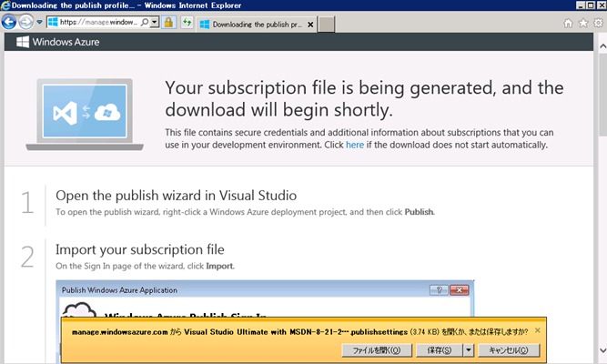The width and height of the screenshot is (607, 364).
Task: Open a new blank tab
Action: (327, 25)
